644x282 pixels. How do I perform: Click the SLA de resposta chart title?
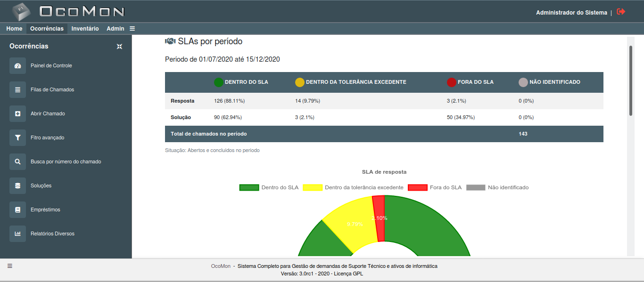pyautogui.click(x=384, y=172)
